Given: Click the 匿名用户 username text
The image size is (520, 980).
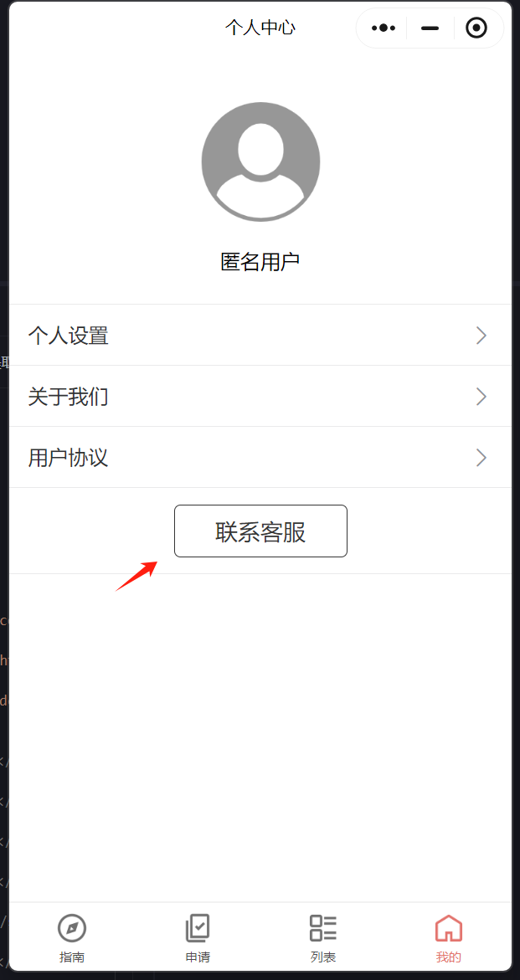Looking at the screenshot, I should (x=260, y=262).
